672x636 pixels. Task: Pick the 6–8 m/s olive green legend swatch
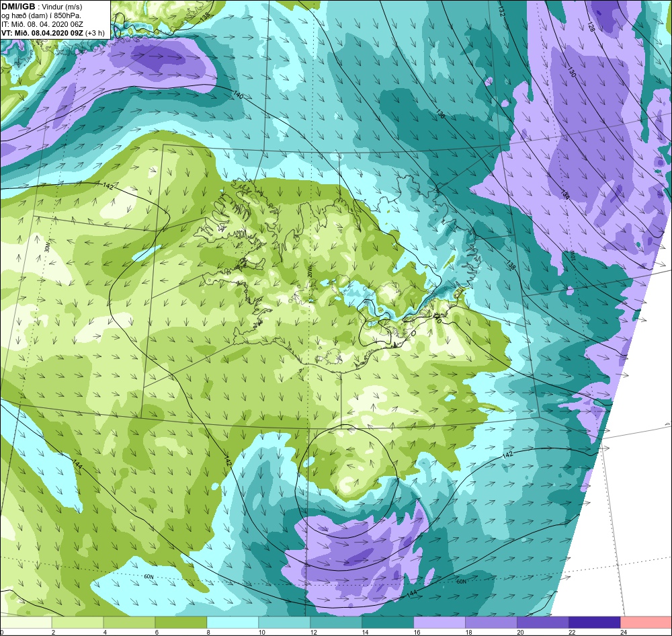[x=181, y=622]
